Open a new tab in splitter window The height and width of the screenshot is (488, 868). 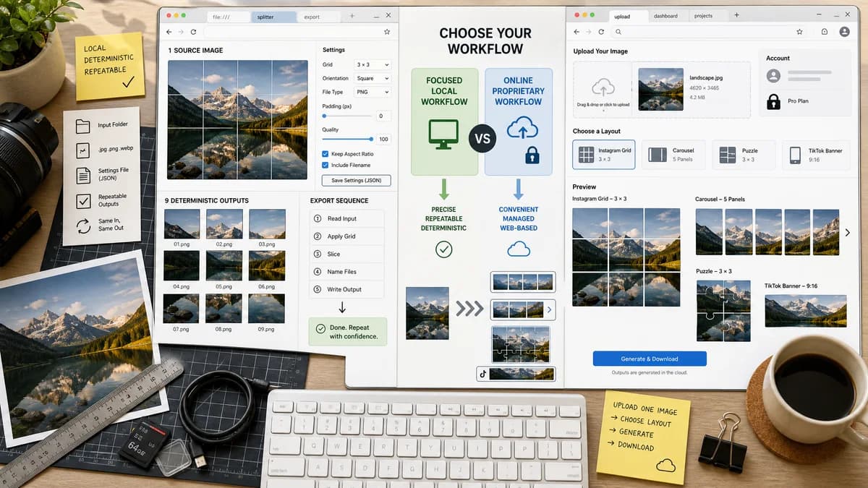[x=352, y=16]
